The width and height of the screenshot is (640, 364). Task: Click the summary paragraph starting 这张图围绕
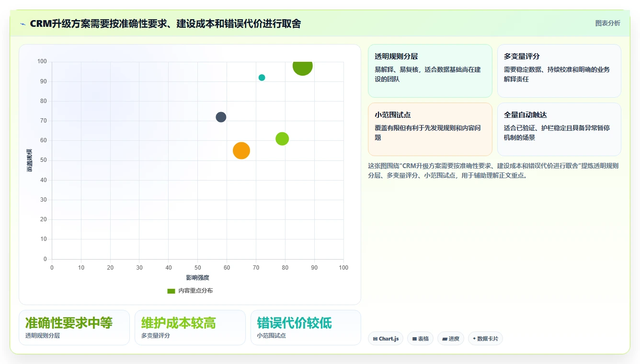493,171
